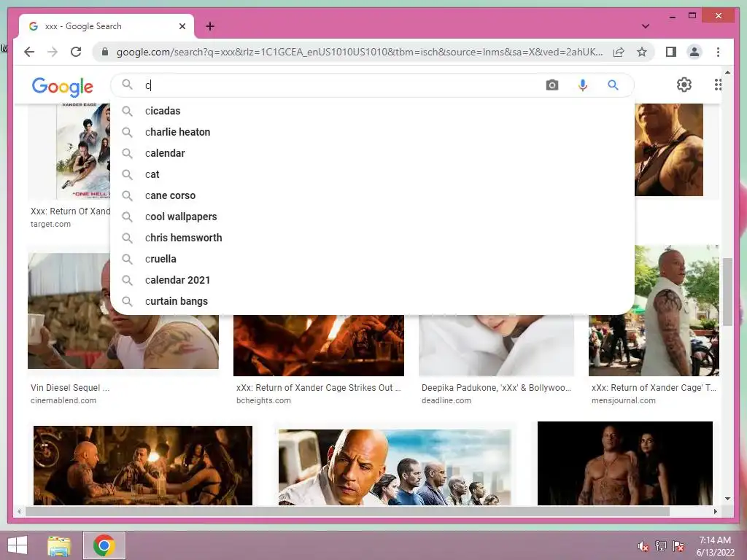The height and width of the screenshot is (560, 747).
Task: Select the "cane corso" suggestion
Action: tap(371, 195)
